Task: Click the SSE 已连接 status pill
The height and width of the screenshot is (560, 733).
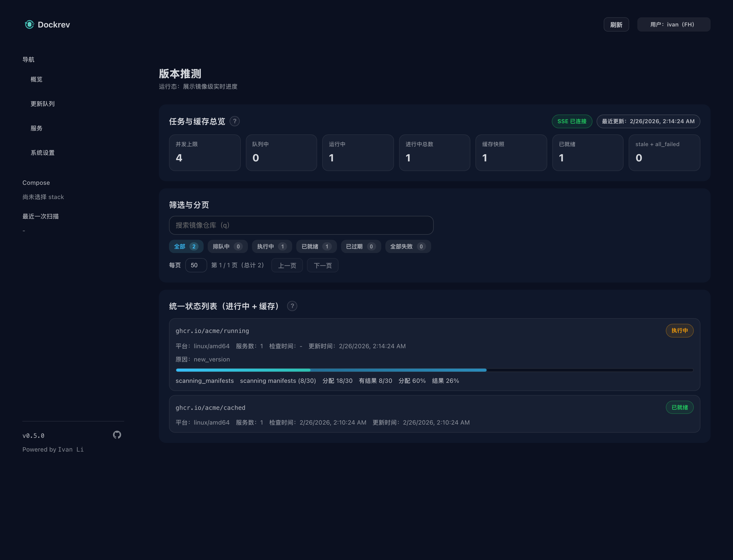Action: [572, 121]
